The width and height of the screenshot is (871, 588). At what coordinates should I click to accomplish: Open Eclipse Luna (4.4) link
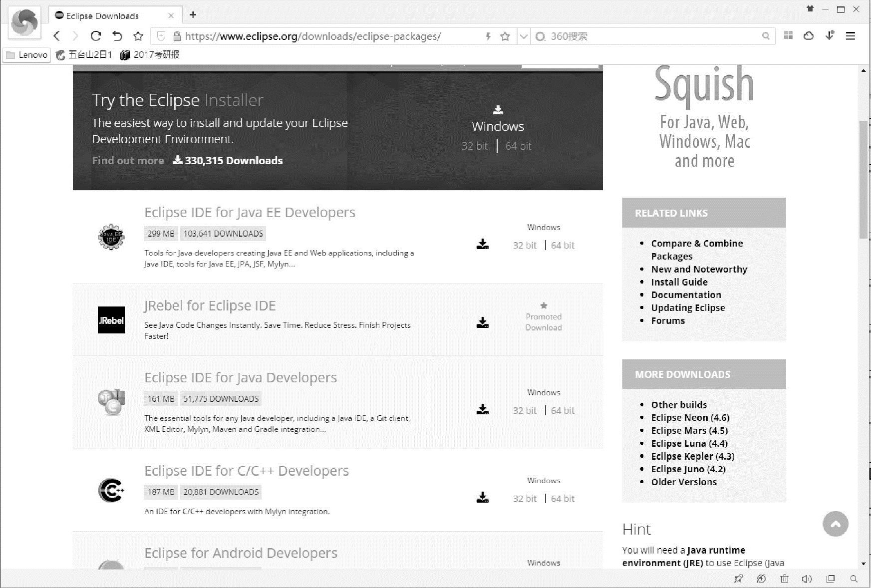pyautogui.click(x=689, y=444)
